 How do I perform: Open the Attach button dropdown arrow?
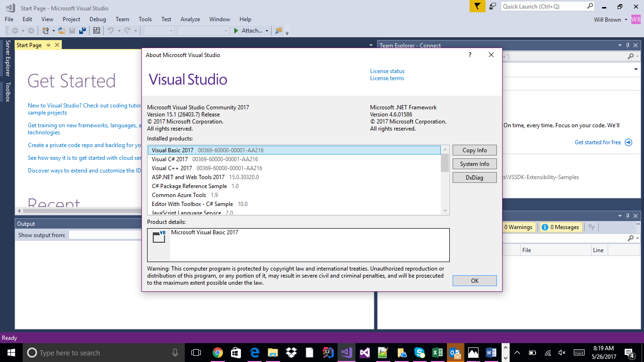267,31
